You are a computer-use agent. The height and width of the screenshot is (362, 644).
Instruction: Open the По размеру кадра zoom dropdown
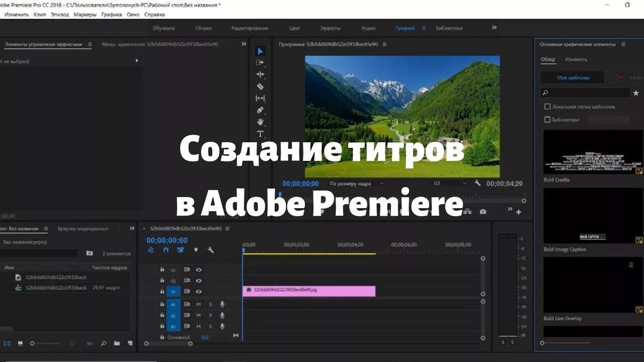357,184
